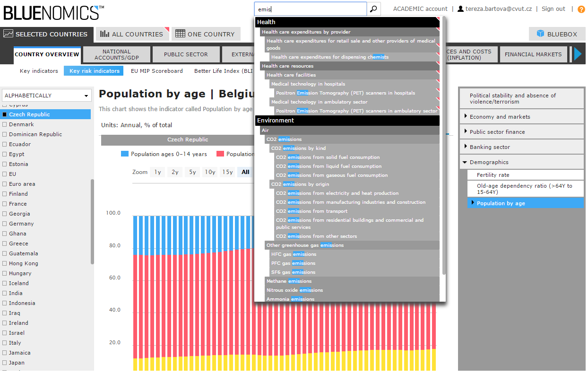Select HFC gas emissions search result

click(x=355, y=254)
